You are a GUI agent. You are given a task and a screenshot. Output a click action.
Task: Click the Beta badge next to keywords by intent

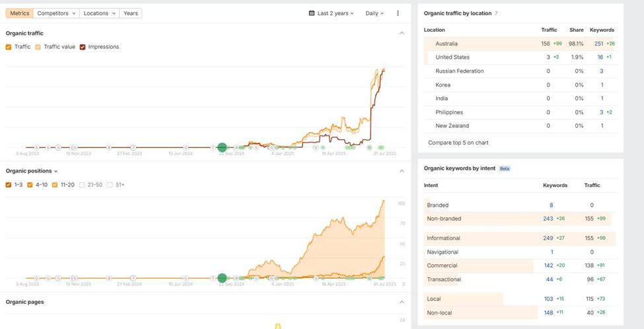505,168
